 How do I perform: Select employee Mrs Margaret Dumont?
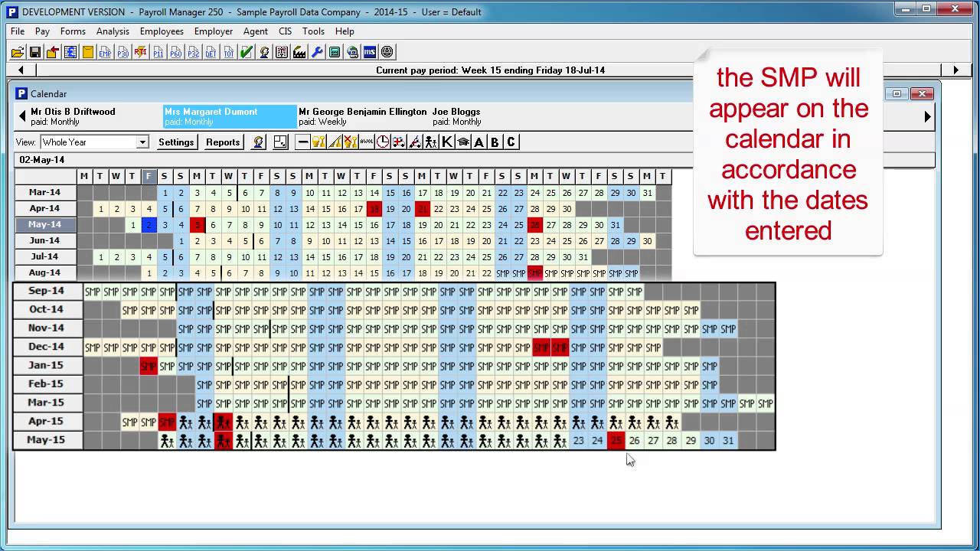tap(230, 116)
